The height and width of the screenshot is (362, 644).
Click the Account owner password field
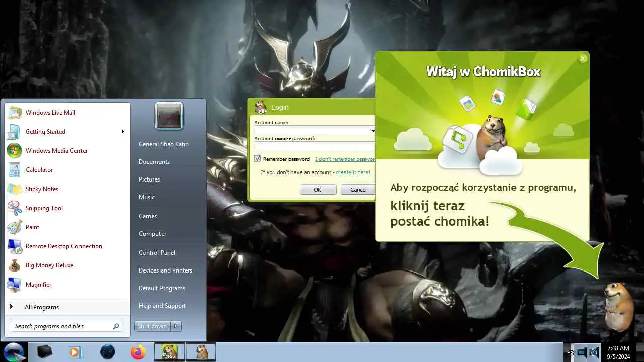coord(314,146)
